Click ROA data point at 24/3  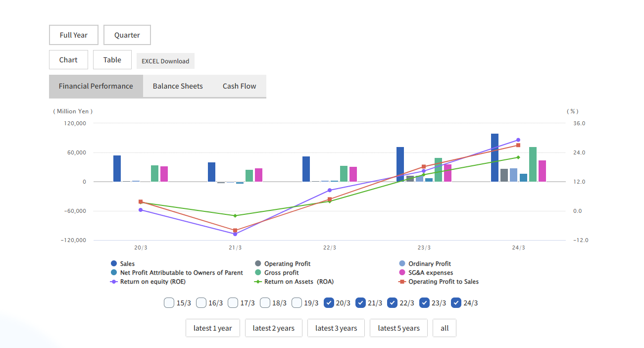[518, 157]
